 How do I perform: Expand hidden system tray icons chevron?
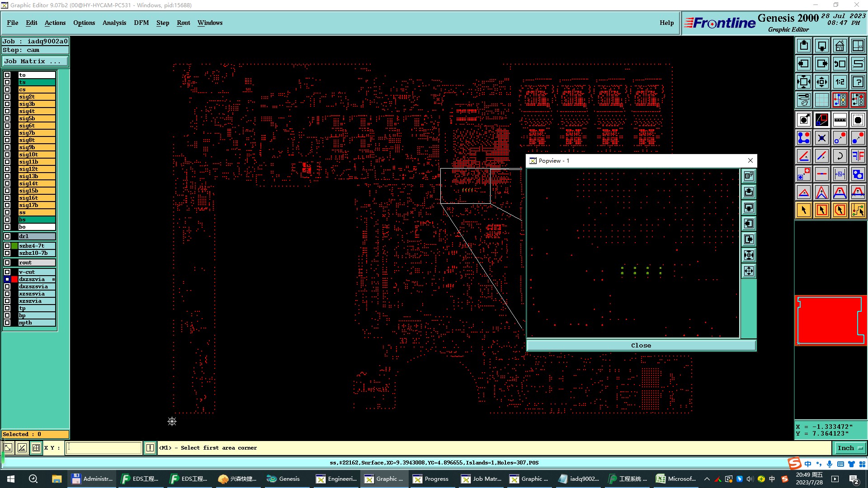707,479
